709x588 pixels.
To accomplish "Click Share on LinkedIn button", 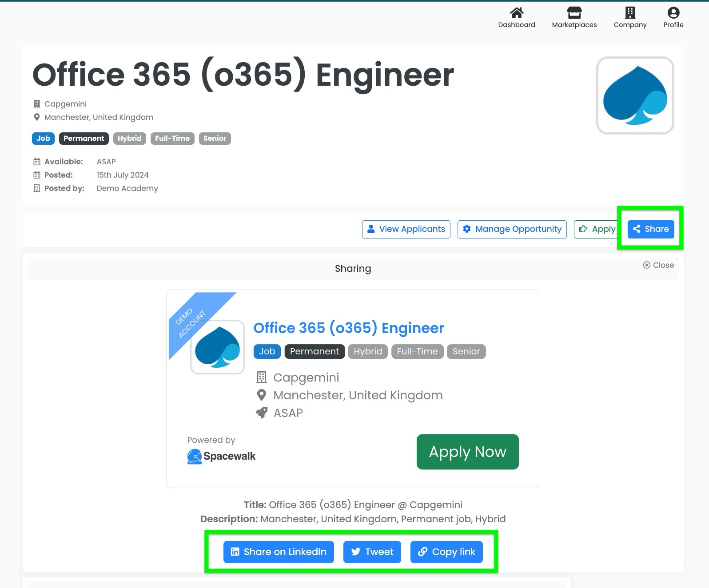I will point(279,552).
